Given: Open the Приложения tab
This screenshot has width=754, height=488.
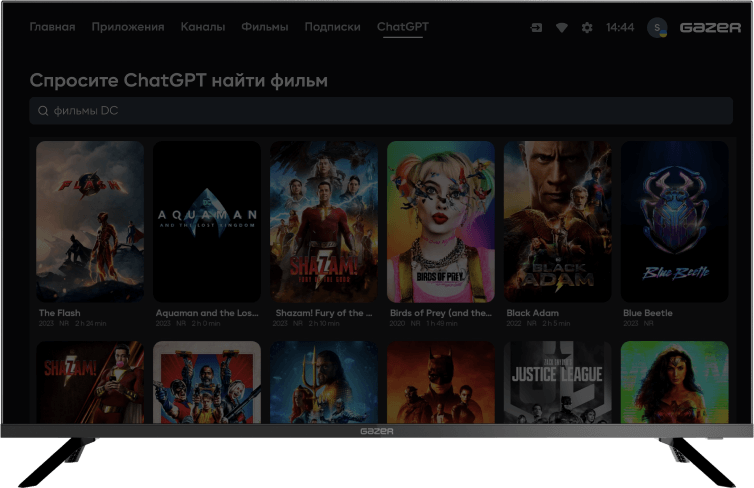Looking at the screenshot, I should (128, 27).
